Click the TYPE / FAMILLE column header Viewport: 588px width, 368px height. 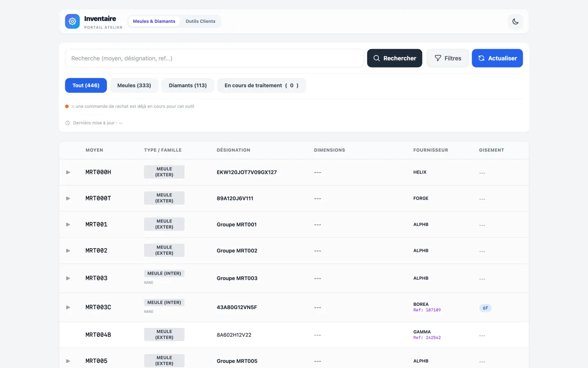(163, 150)
